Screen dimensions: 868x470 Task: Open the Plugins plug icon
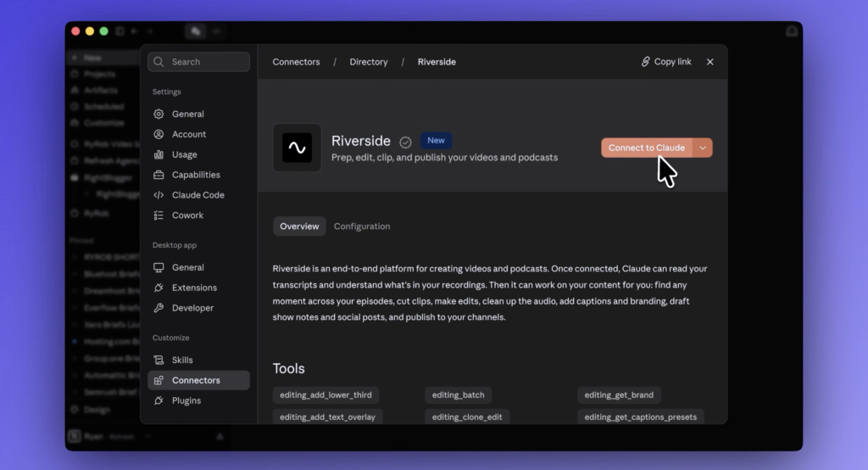click(159, 400)
